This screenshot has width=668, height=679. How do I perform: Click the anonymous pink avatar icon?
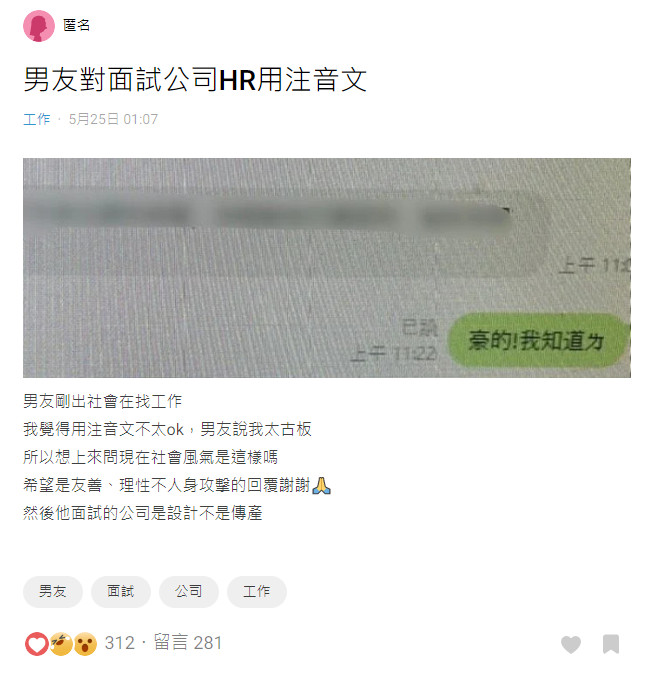(x=39, y=26)
